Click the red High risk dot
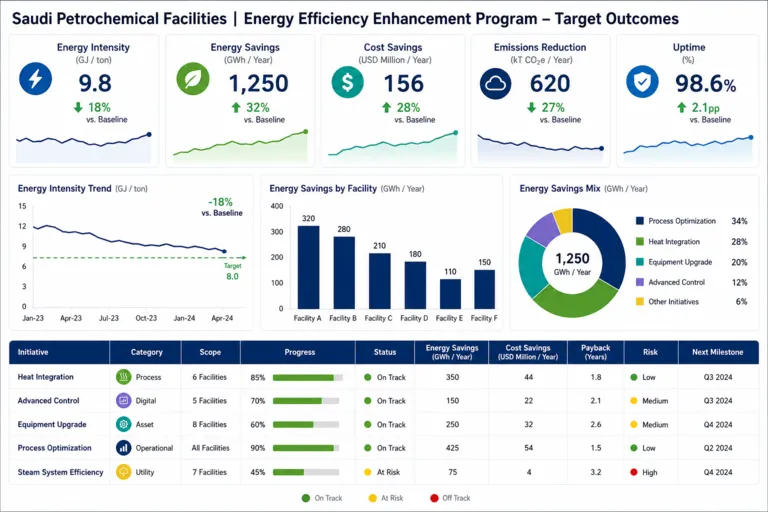 [x=634, y=472]
